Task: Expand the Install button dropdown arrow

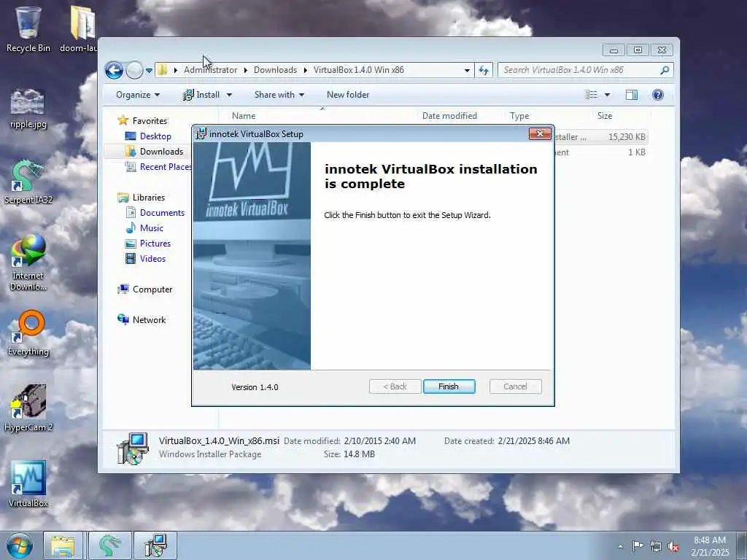Action: pyautogui.click(x=229, y=95)
